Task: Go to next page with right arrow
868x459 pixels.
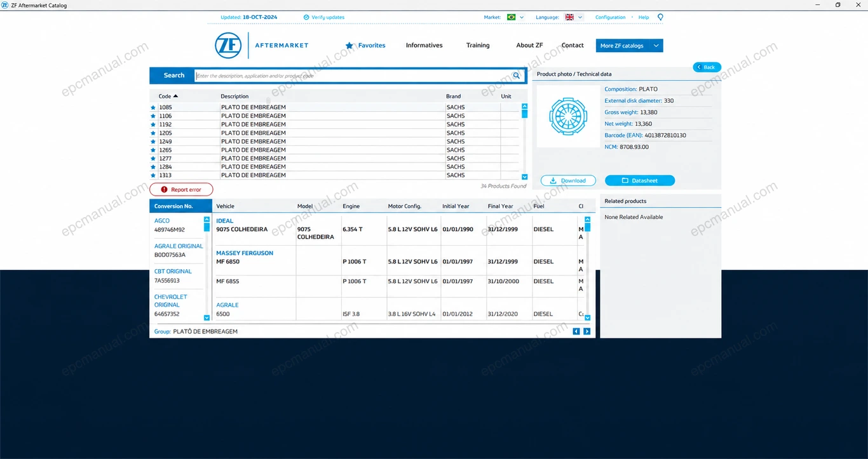Action: [587, 331]
